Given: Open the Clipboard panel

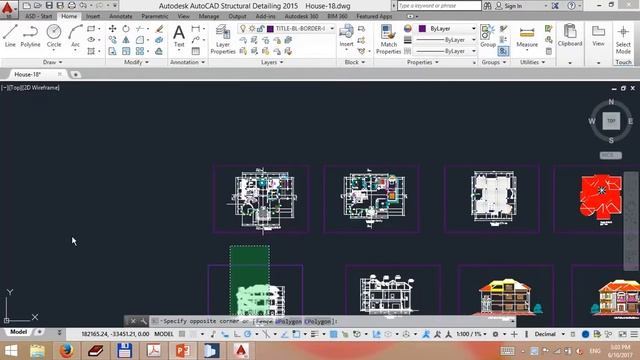Looking at the screenshot, I should coord(570,35).
